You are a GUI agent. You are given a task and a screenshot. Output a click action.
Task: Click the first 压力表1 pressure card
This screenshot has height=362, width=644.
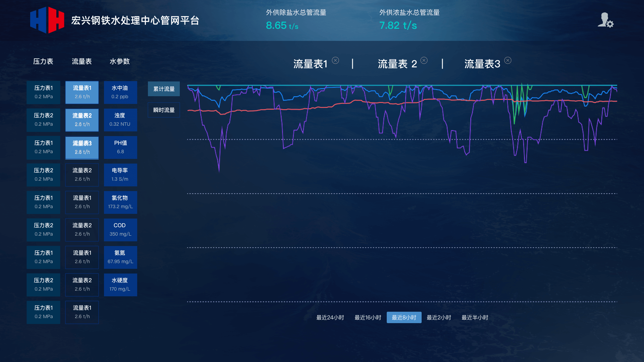pyautogui.click(x=43, y=92)
